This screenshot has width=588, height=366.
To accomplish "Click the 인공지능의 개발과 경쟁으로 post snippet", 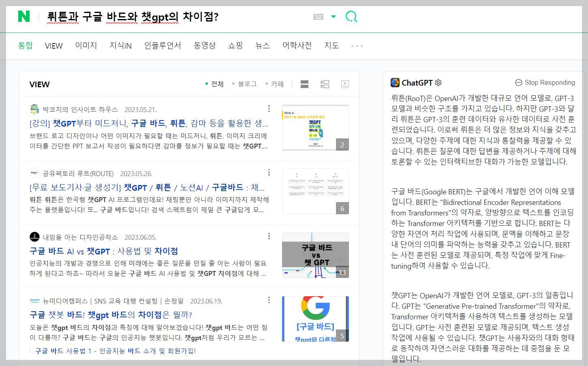I will [x=148, y=268].
